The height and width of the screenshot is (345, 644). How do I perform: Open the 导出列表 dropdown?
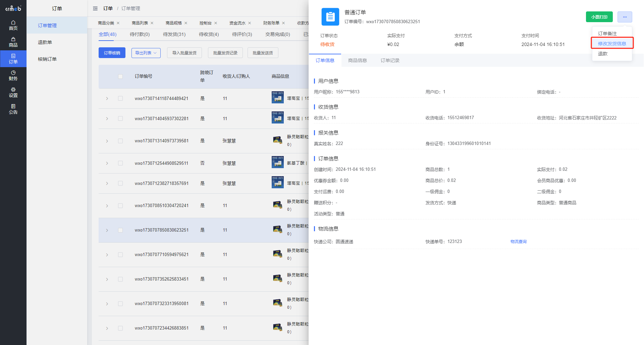click(146, 53)
